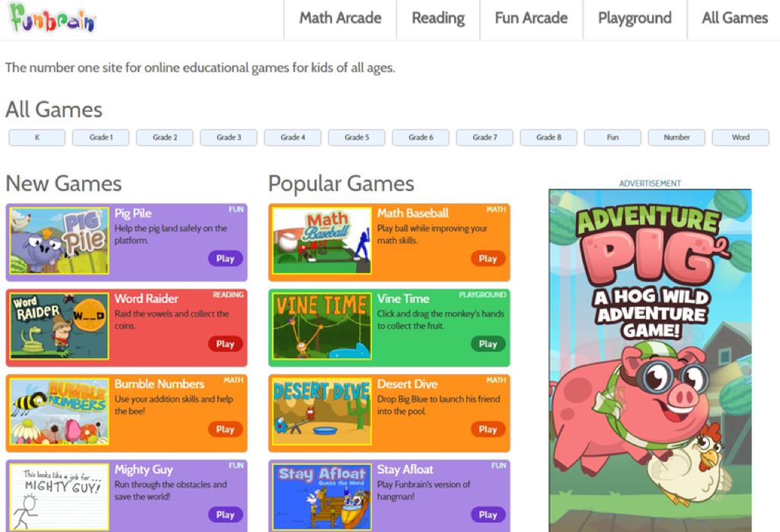Click the Adventure Pig advertisement
This screenshot has height=532, width=780.
pyautogui.click(x=651, y=361)
